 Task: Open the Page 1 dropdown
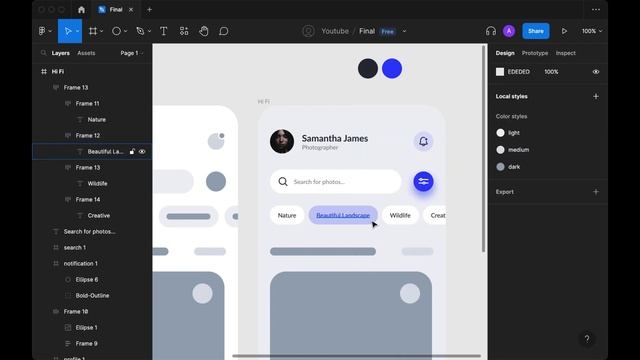click(131, 53)
